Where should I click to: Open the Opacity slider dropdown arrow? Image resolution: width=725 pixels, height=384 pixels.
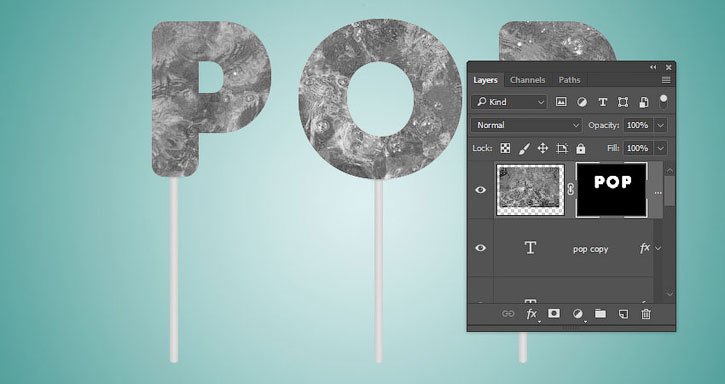point(661,125)
